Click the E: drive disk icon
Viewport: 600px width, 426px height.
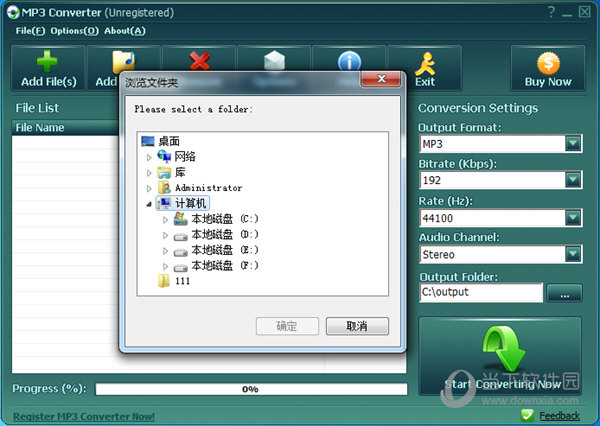coord(181,252)
